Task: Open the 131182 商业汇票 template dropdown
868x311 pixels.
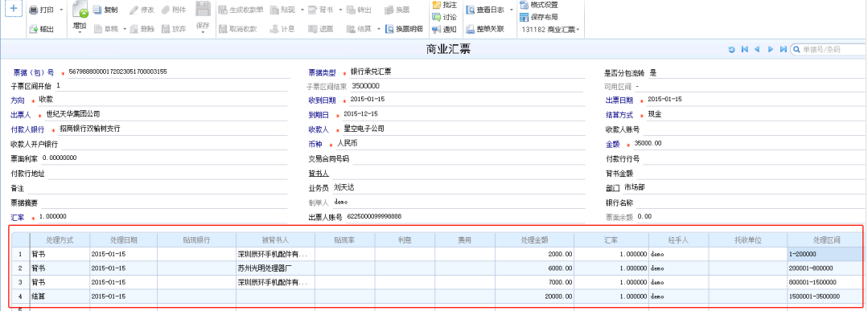Action: [x=551, y=29]
